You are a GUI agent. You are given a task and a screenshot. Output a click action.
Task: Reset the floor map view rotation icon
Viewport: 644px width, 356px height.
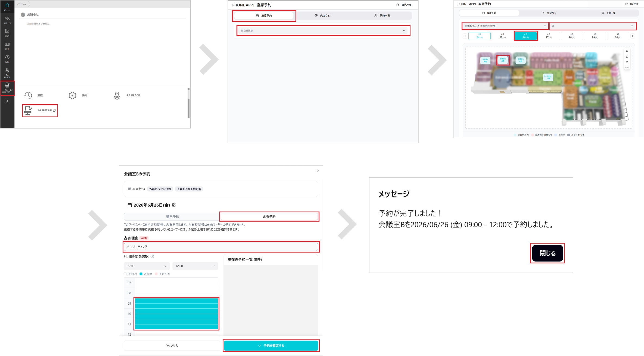point(627,57)
